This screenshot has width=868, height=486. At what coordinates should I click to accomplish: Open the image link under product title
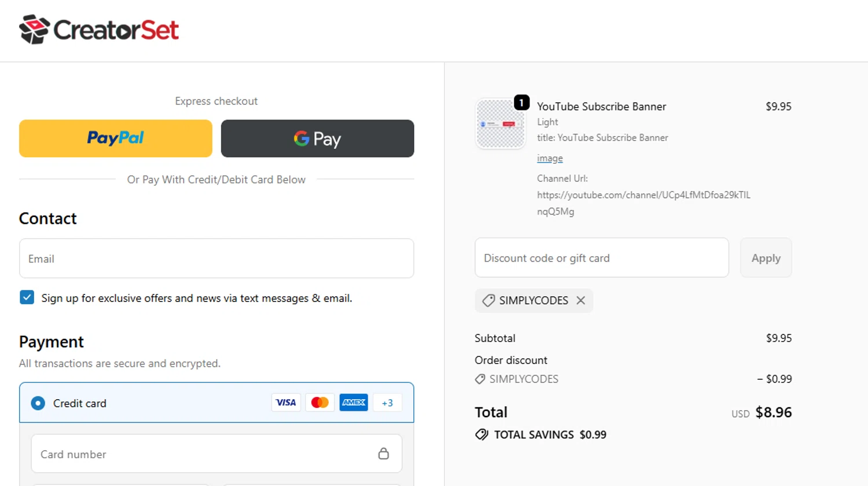pyautogui.click(x=550, y=159)
